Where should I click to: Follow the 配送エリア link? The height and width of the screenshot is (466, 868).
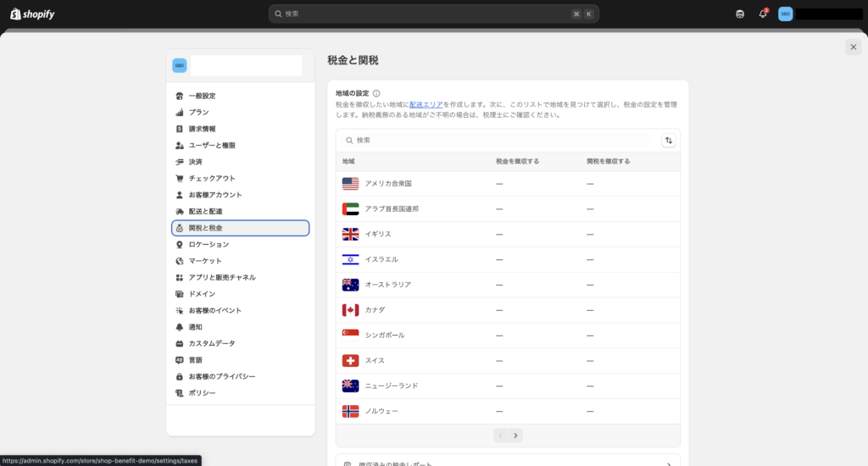coord(426,104)
